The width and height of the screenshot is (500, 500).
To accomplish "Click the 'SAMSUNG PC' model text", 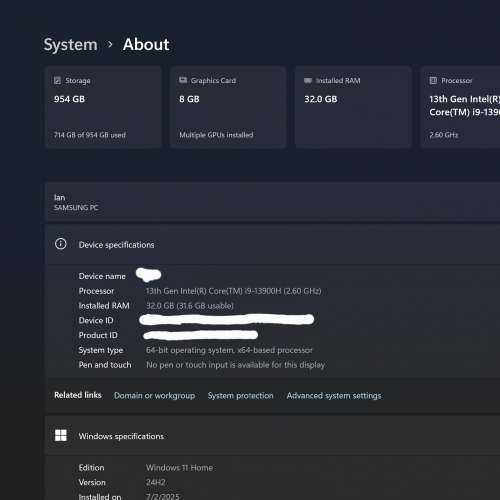I will 76,208.
